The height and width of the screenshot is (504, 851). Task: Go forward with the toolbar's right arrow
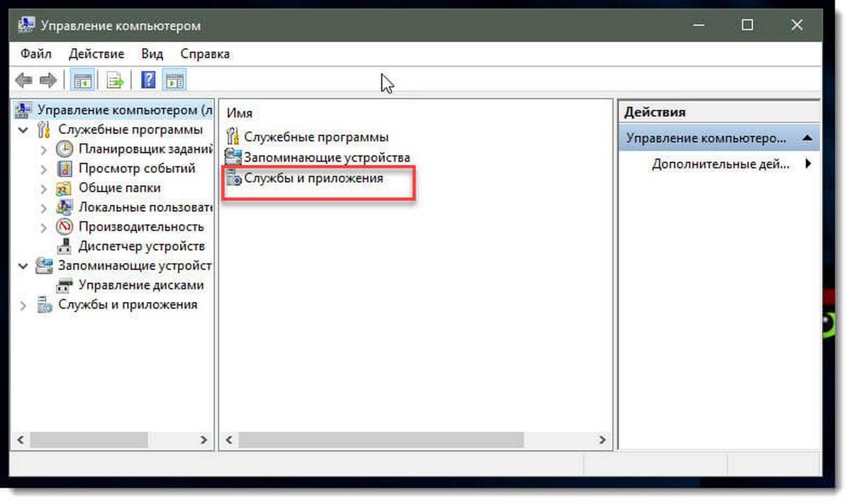tap(48, 80)
